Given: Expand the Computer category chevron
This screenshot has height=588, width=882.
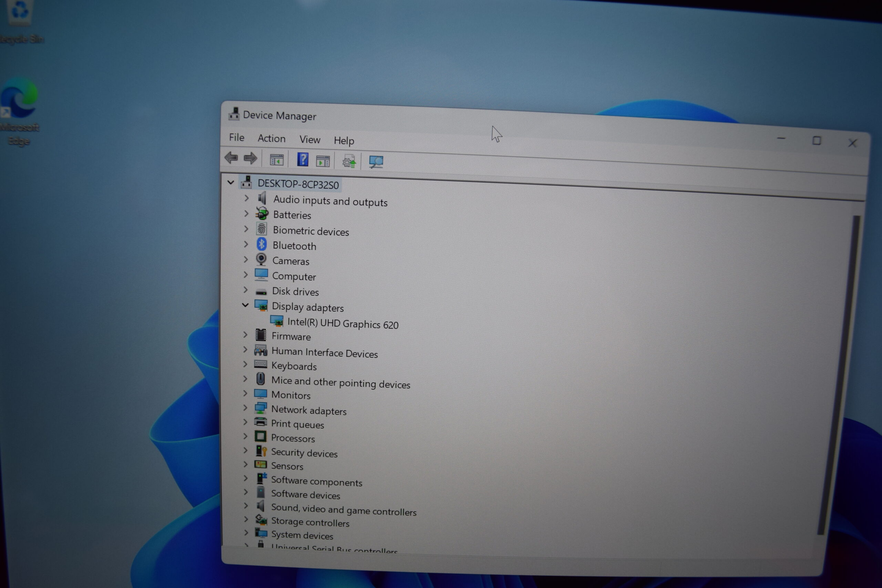Looking at the screenshot, I should (x=246, y=275).
